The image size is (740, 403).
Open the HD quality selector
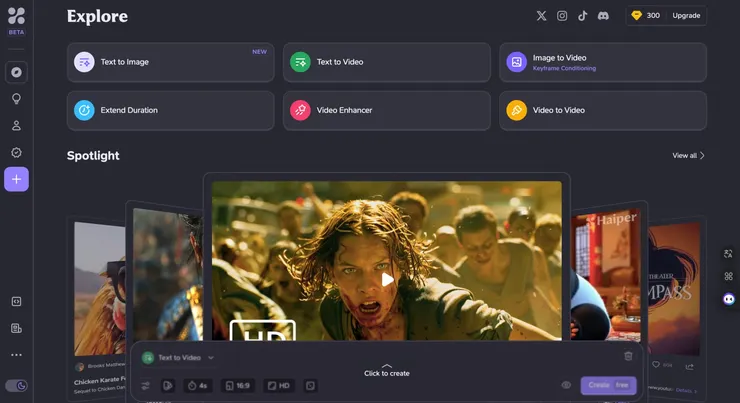278,386
